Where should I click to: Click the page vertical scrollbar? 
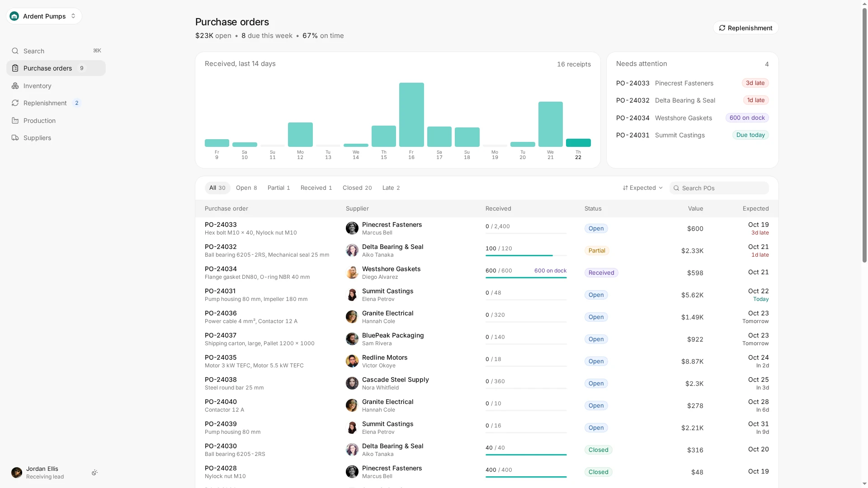(x=864, y=136)
